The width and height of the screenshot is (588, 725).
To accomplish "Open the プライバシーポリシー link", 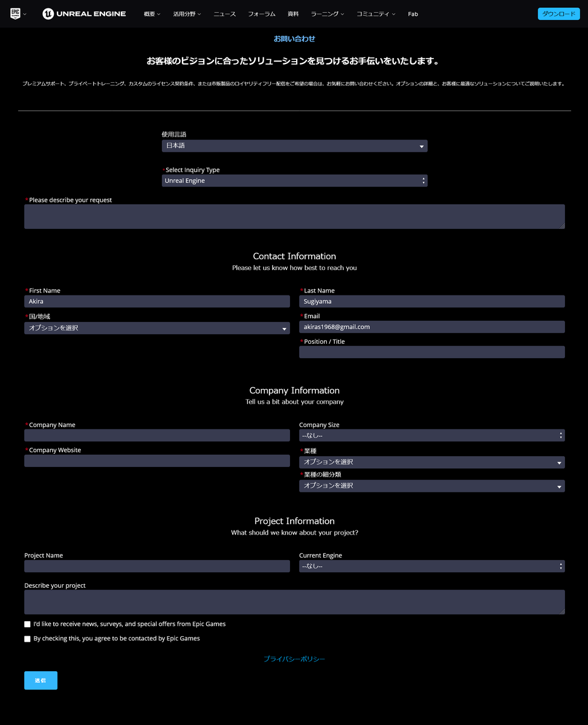I will [x=294, y=659].
